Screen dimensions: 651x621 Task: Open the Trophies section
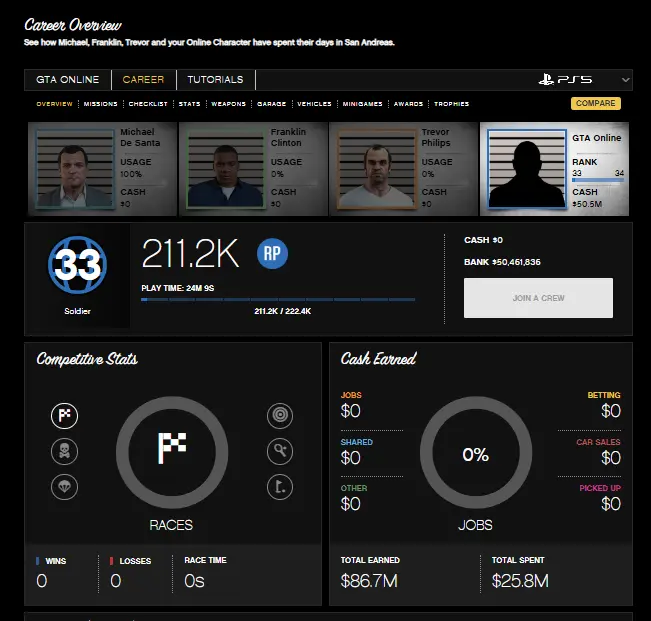coord(451,104)
